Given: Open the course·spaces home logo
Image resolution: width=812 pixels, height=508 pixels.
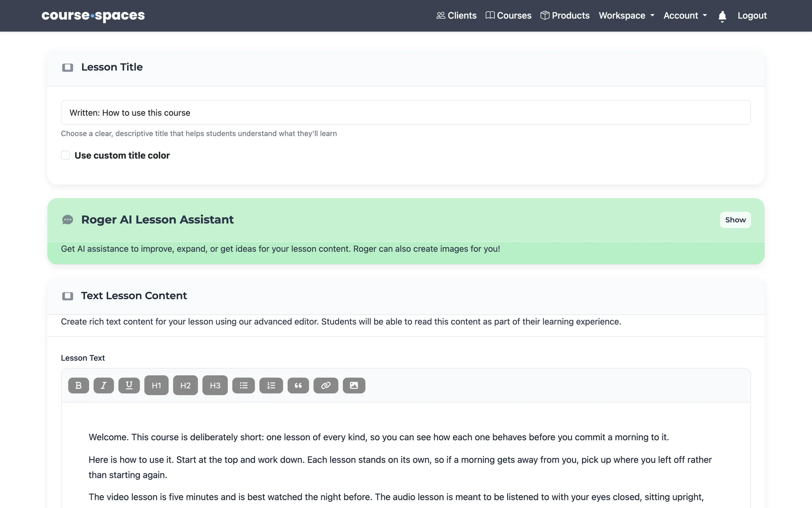Looking at the screenshot, I should [x=93, y=16].
